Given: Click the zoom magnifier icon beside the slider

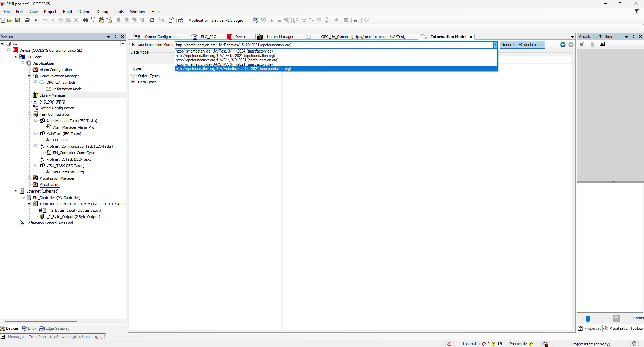Looking at the screenshot, I should [x=616, y=318].
